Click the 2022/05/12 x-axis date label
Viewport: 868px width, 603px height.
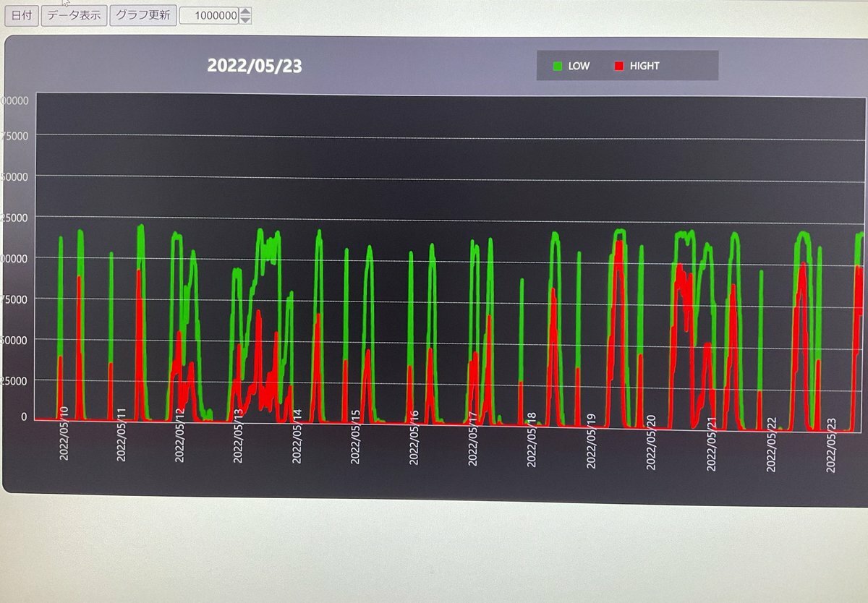180,435
